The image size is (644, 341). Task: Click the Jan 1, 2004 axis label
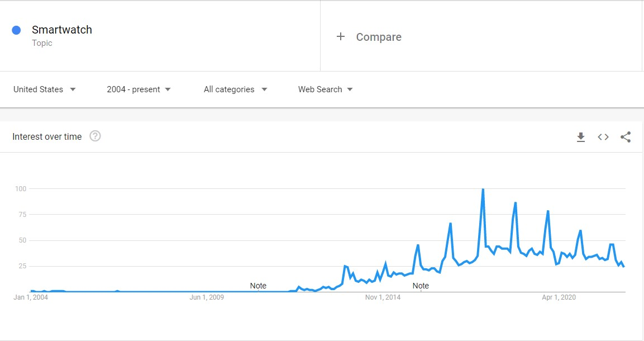tap(31, 297)
